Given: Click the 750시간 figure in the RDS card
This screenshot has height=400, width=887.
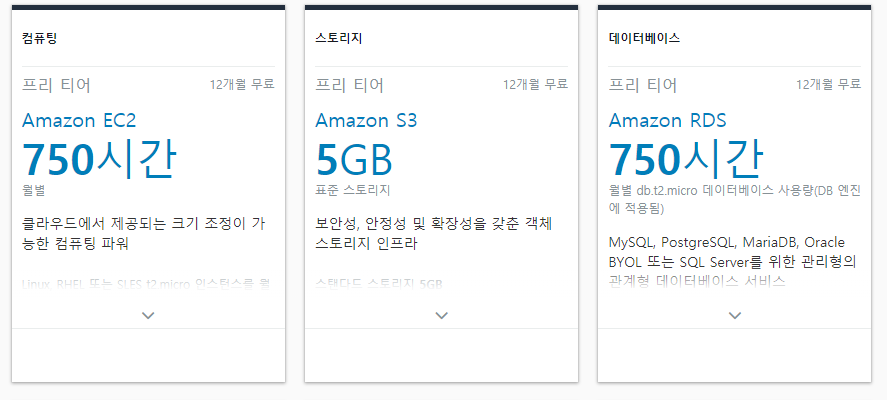Looking at the screenshot, I should tap(686, 159).
